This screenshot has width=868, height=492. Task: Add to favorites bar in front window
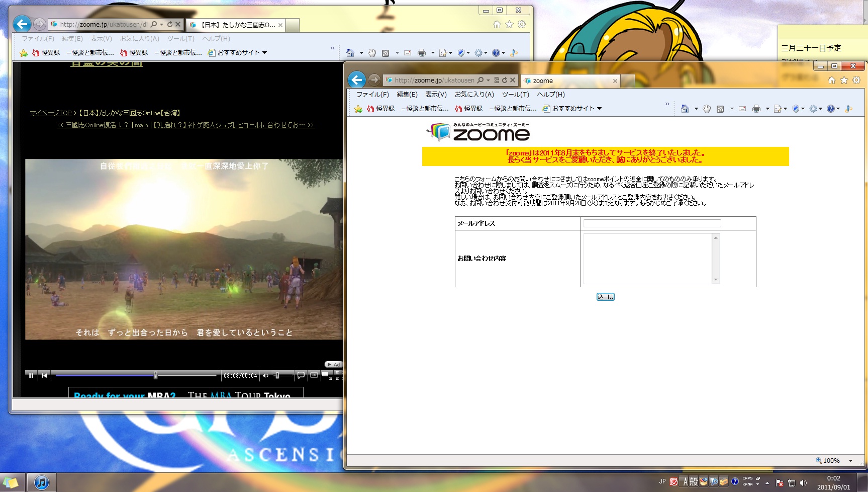358,109
